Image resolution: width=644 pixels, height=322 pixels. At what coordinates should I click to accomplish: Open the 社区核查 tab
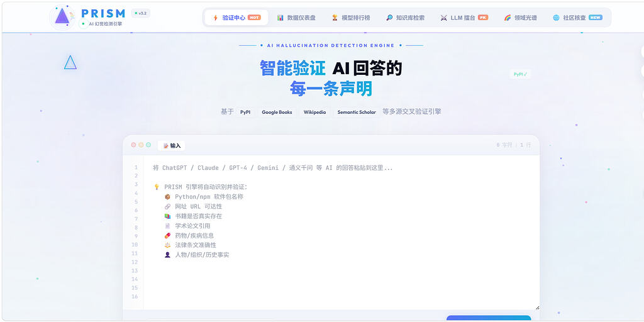pos(577,18)
